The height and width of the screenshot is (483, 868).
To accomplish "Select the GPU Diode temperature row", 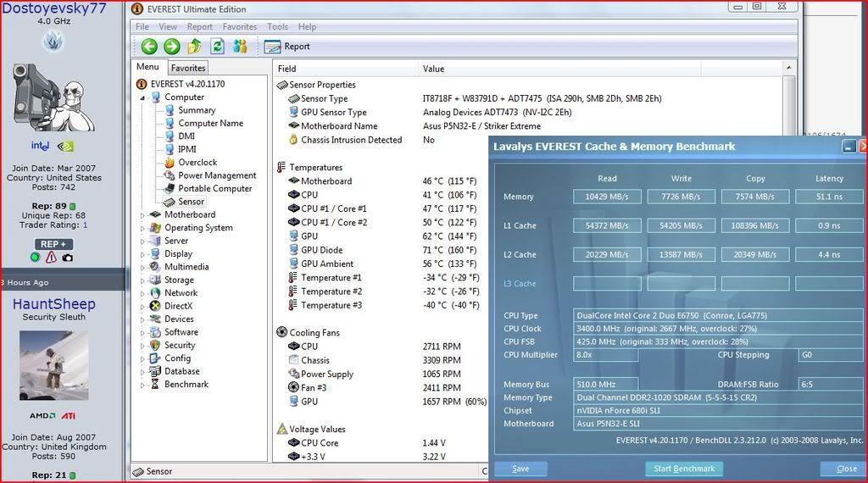I will tap(382, 250).
